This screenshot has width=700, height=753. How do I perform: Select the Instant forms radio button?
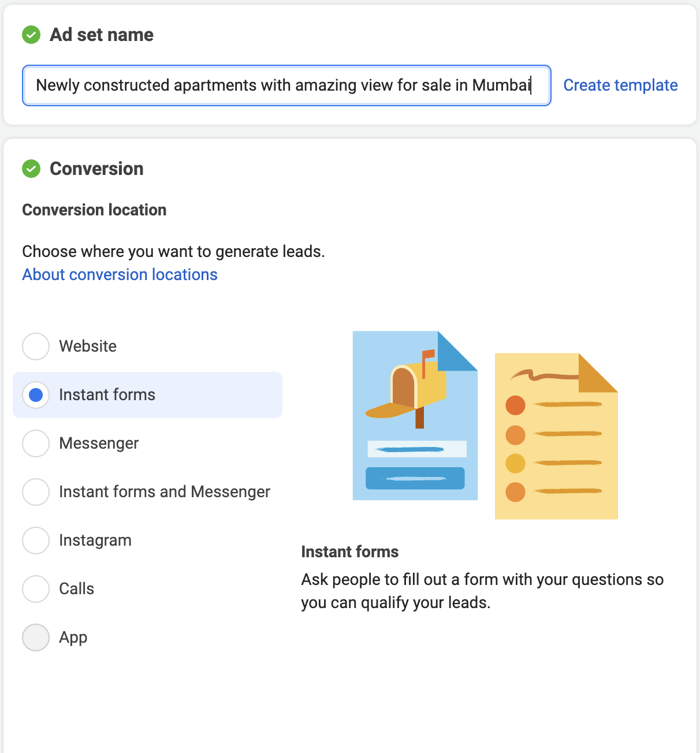pos(36,395)
